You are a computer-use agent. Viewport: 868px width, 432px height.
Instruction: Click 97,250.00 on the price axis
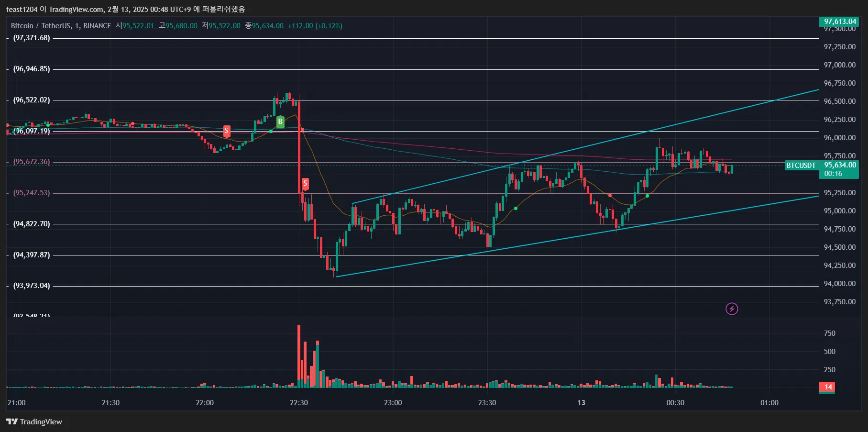pos(839,47)
